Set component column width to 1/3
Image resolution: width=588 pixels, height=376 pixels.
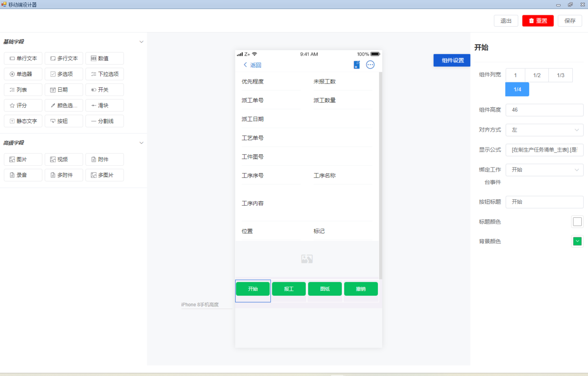[560, 75]
